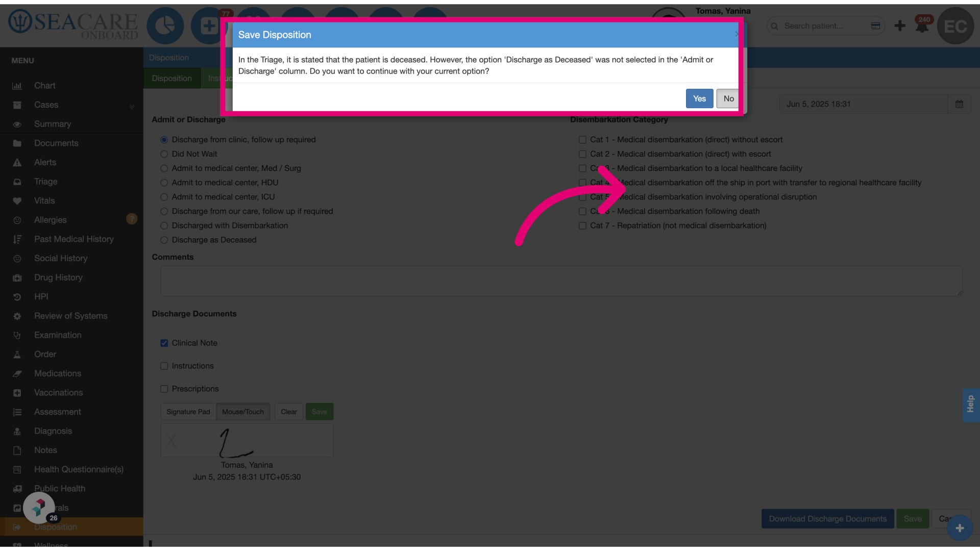Select Discharge from clinic, follow up required
This screenshot has height=551, width=980.
coord(164,140)
